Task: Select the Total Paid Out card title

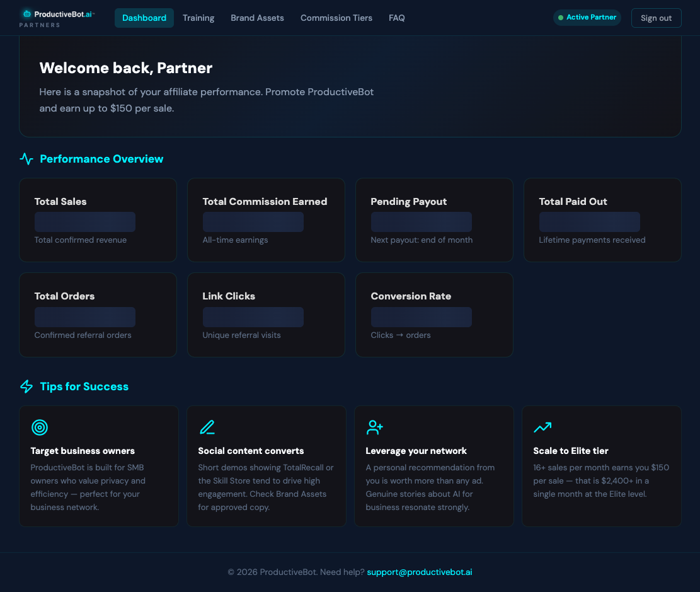Action: (573, 202)
